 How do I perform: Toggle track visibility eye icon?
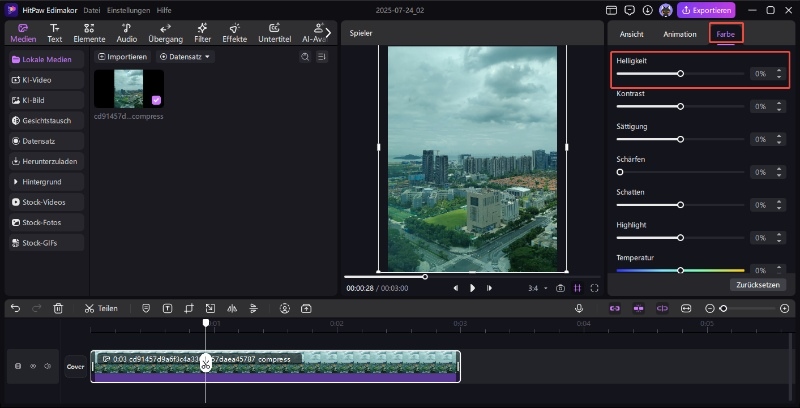[33, 366]
